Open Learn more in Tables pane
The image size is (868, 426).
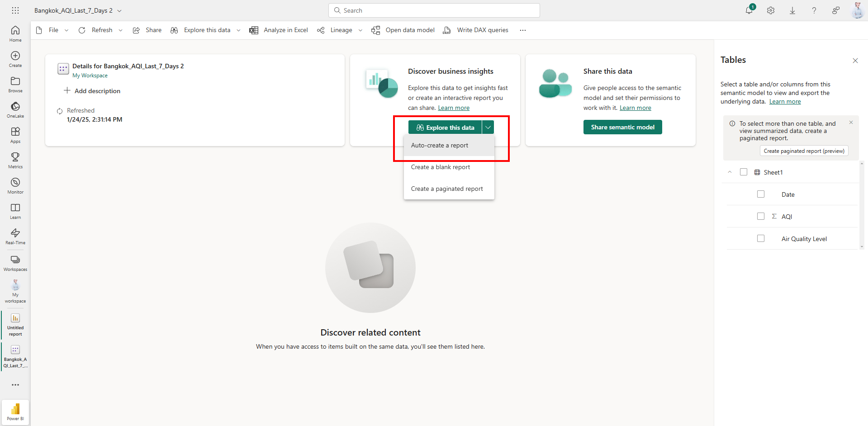click(785, 101)
